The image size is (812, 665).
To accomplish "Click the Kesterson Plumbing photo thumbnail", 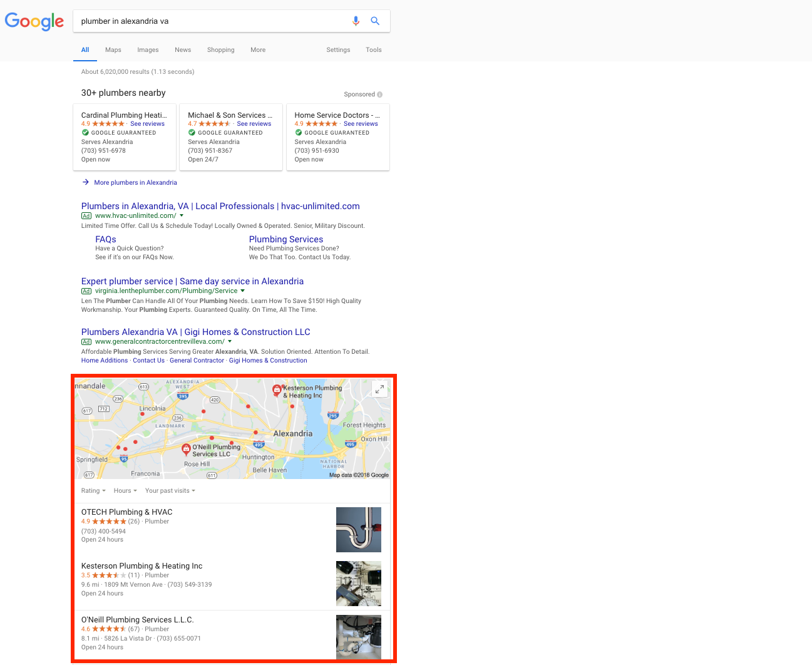I will [359, 584].
